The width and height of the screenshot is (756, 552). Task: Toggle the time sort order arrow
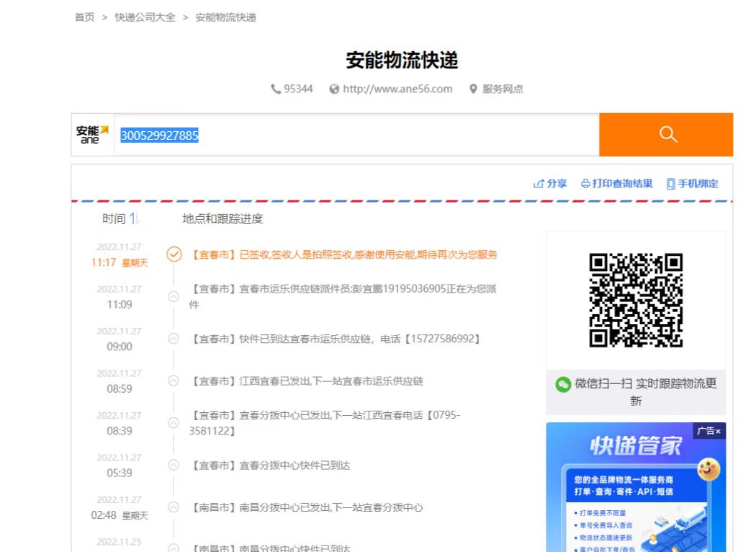pos(134,219)
